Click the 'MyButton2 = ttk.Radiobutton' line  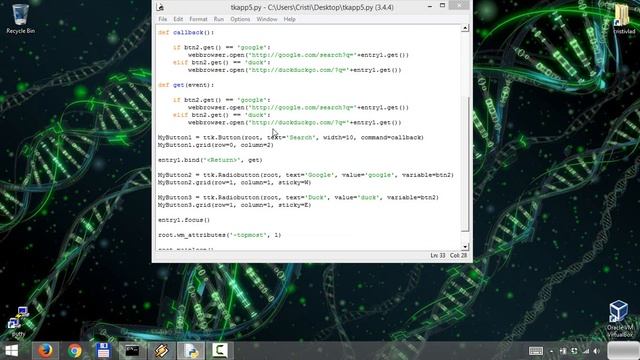pos(306,175)
